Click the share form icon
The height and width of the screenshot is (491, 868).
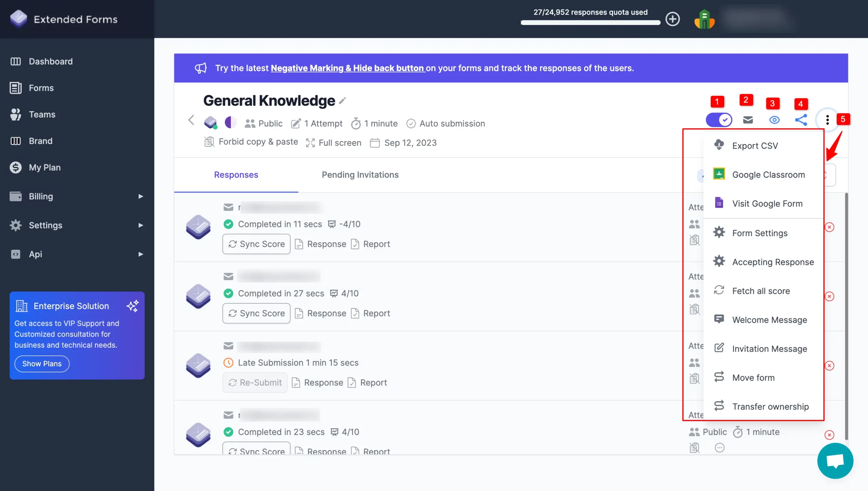(x=801, y=120)
